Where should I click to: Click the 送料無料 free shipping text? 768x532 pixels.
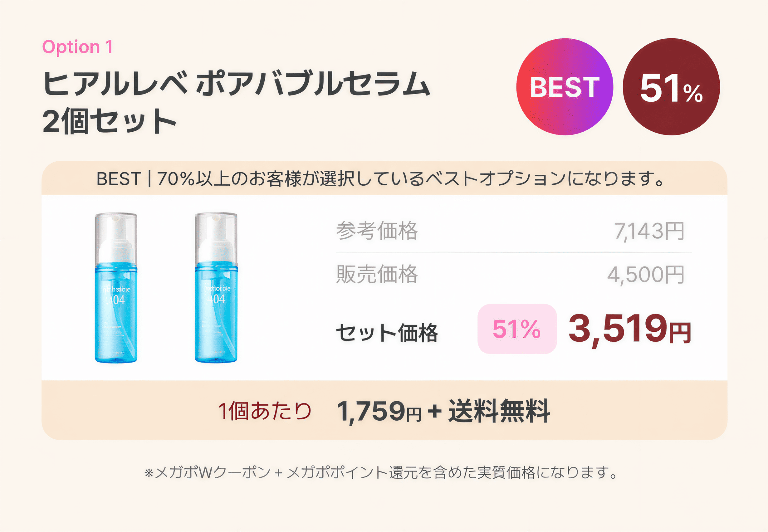pyautogui.click(x=499, y=411)
